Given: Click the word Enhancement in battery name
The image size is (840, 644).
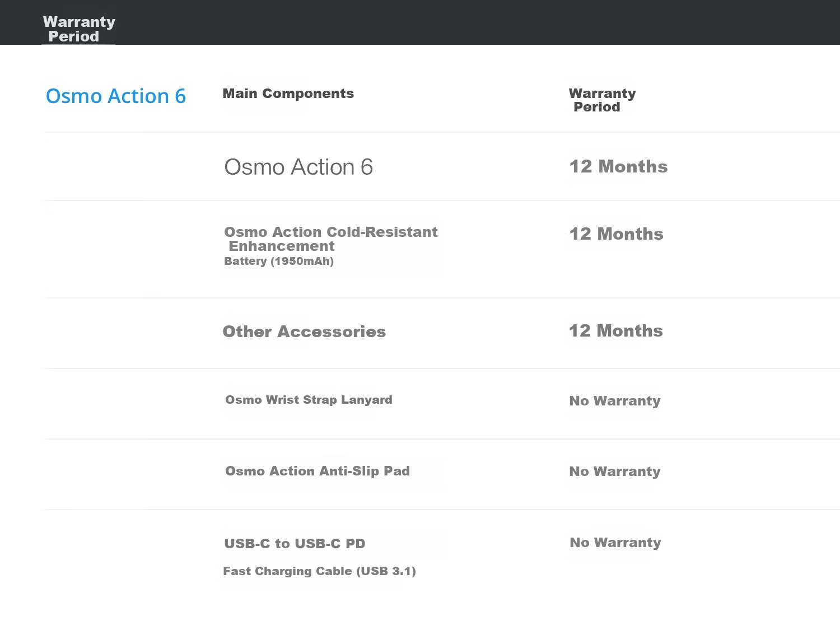Looking at the screenshot, I should (282, 246).
